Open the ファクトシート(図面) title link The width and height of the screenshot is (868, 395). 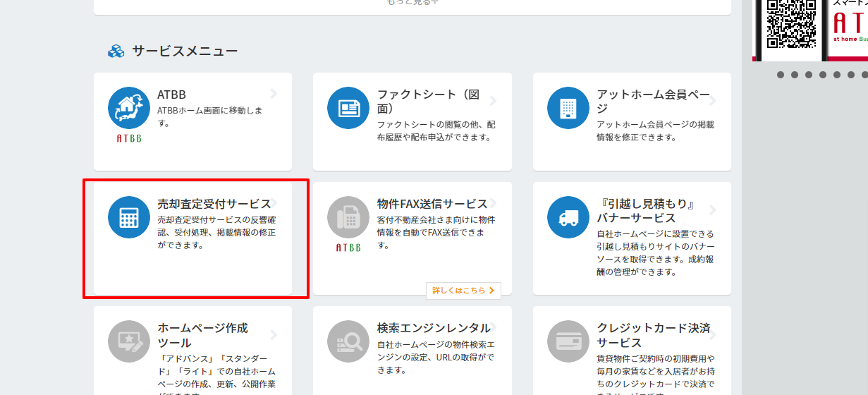[429, 102]
